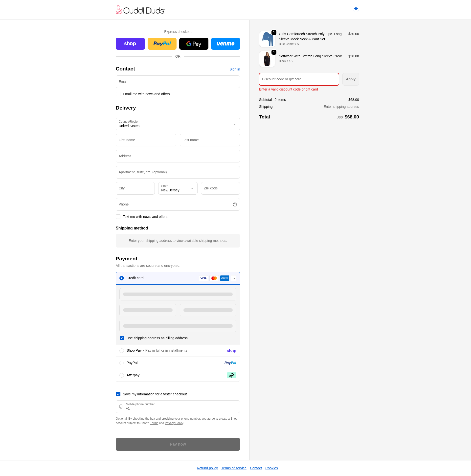The width and height of the screenshot is (471, 476).
Task: Check Text me with news and offers
Action: [x=118, y=217]
